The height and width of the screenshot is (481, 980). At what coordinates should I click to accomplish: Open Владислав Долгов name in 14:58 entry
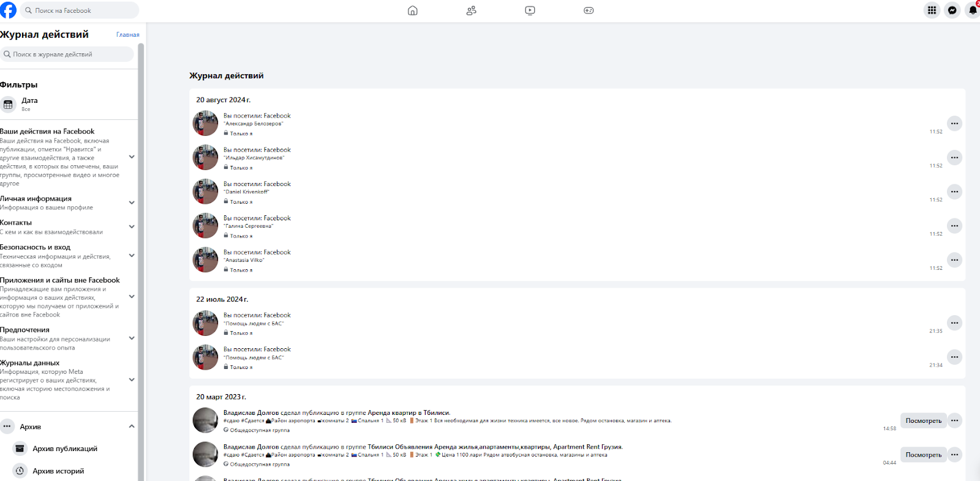(x=251, y=413)
